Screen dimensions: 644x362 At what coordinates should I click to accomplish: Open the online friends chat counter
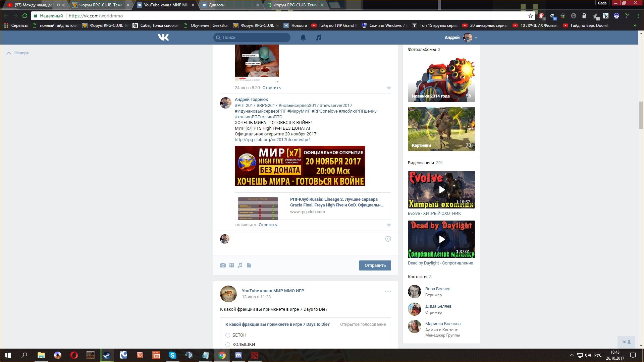pos(626,342)
